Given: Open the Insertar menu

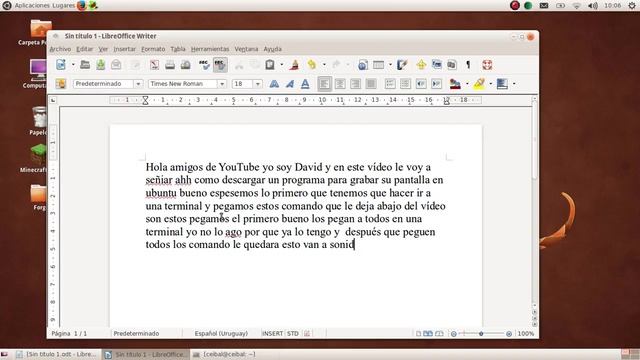Looking at the screenshot, I should [x=124, y=49].
